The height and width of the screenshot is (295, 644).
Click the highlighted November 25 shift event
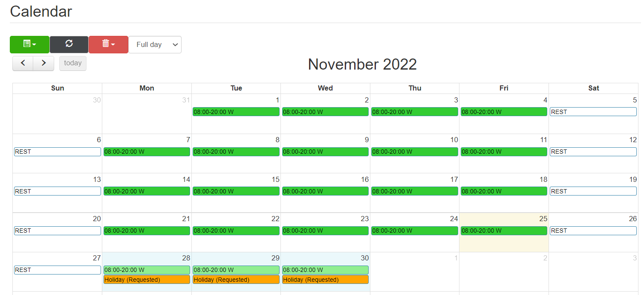coord(503,231)
